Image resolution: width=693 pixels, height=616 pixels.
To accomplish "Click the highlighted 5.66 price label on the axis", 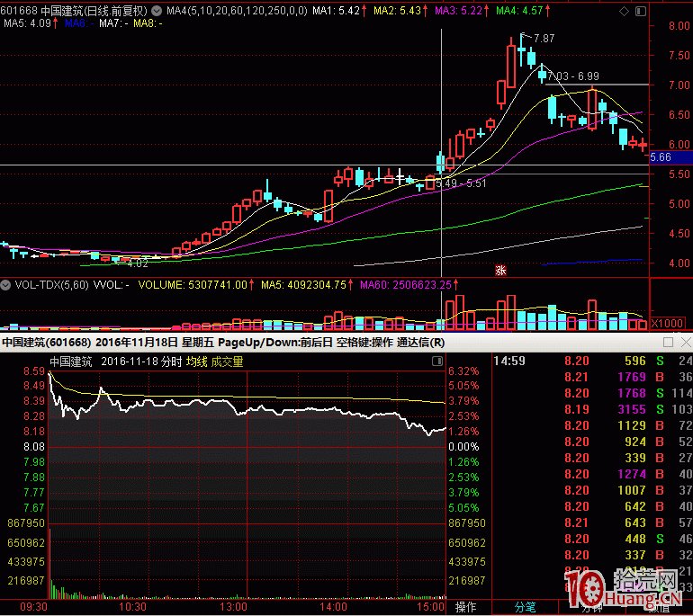I will [670, 157].
